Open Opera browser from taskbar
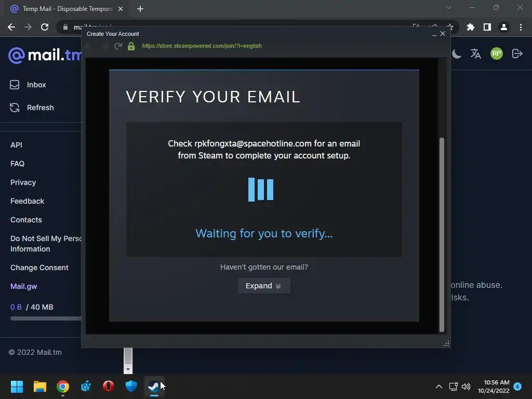This screenshot has height=399, width=532. [x=109, y=387]
